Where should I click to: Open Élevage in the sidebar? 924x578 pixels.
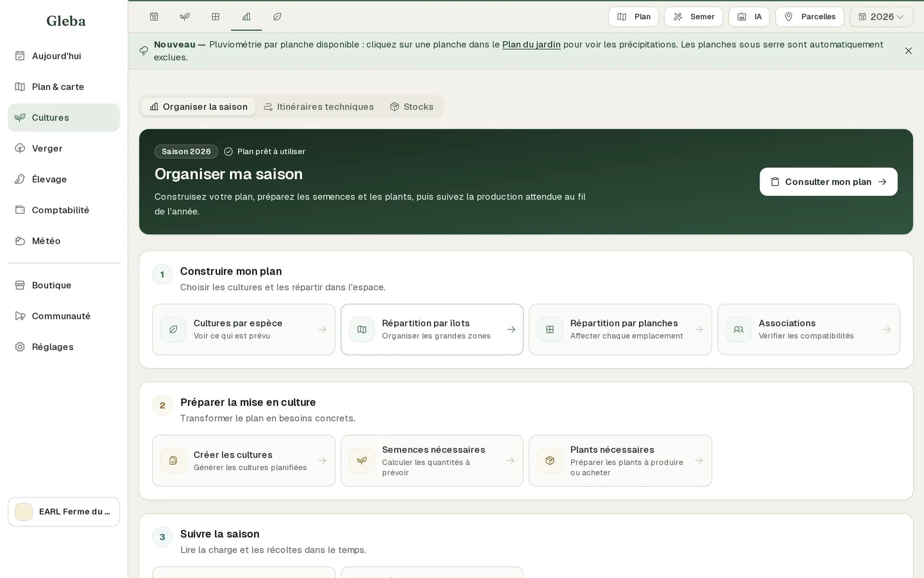pos(64,179)
